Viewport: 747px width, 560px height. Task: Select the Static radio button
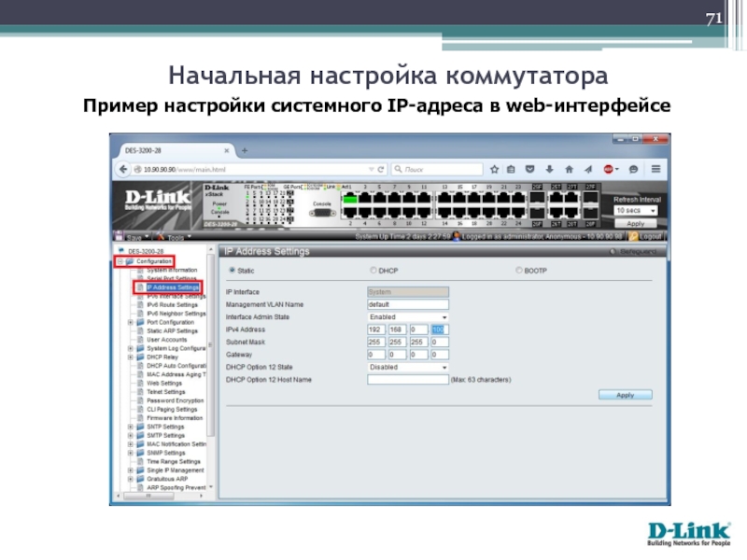[232, 271]
